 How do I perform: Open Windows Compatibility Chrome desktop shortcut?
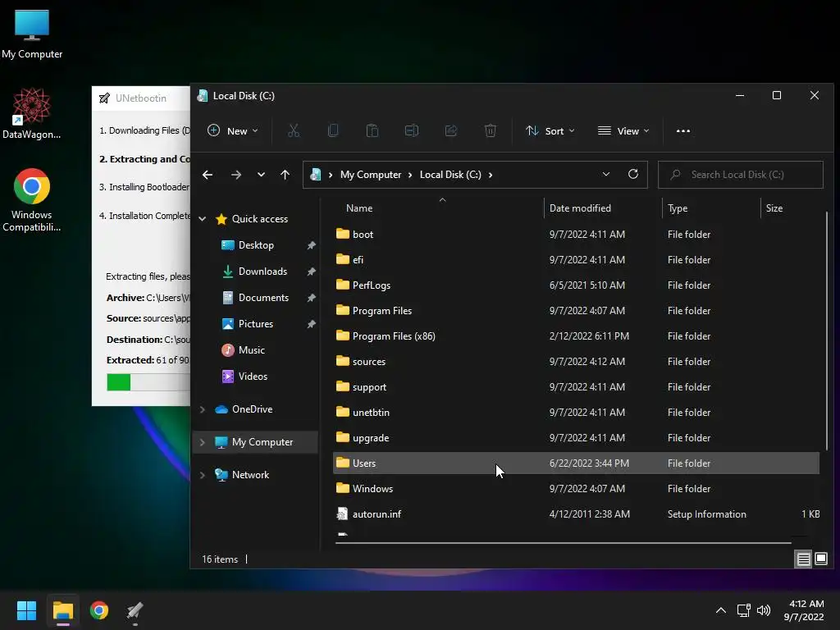tap(32, 200)
